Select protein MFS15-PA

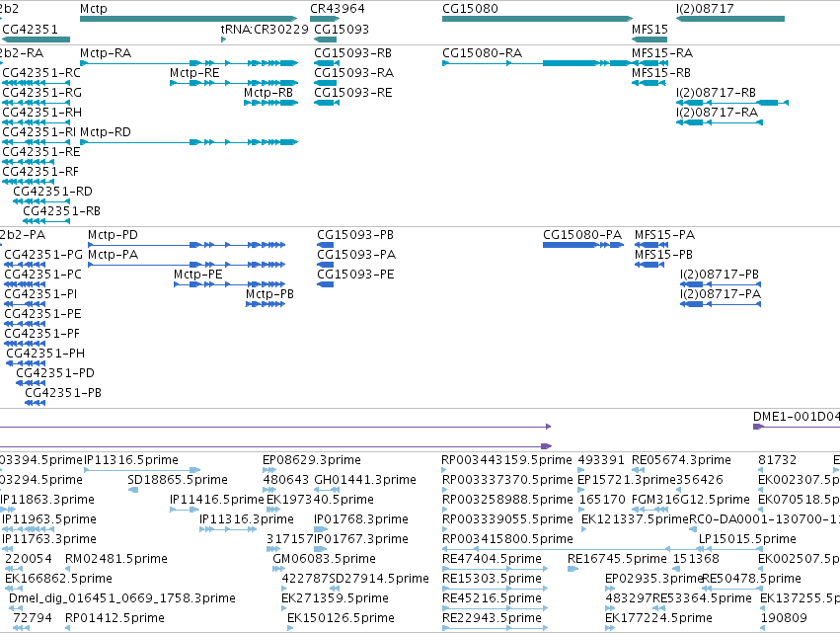coord(665,235)
